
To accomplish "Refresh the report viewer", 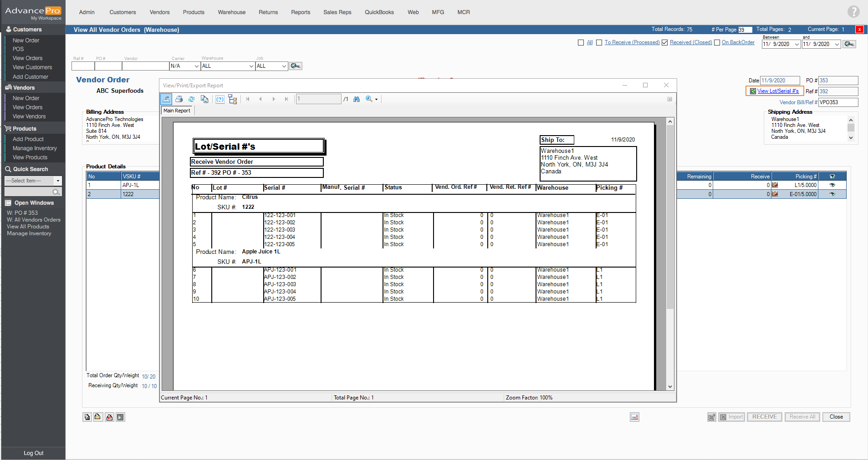I will (x=192, y=99).
